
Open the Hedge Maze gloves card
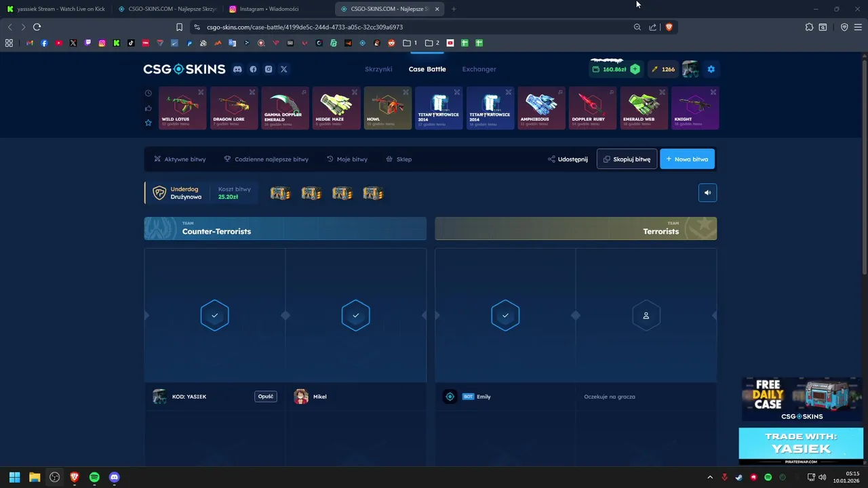point(336,108)
